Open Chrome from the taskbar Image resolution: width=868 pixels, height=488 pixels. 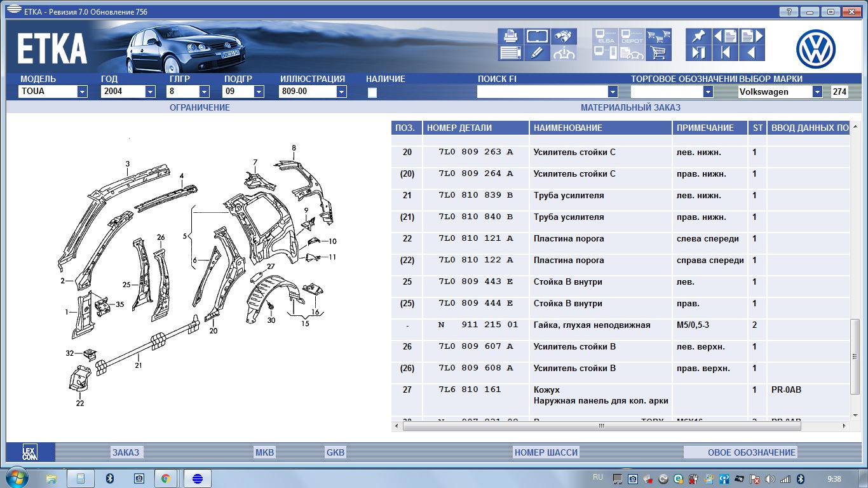pyautogui.click(x=165, y=478)
